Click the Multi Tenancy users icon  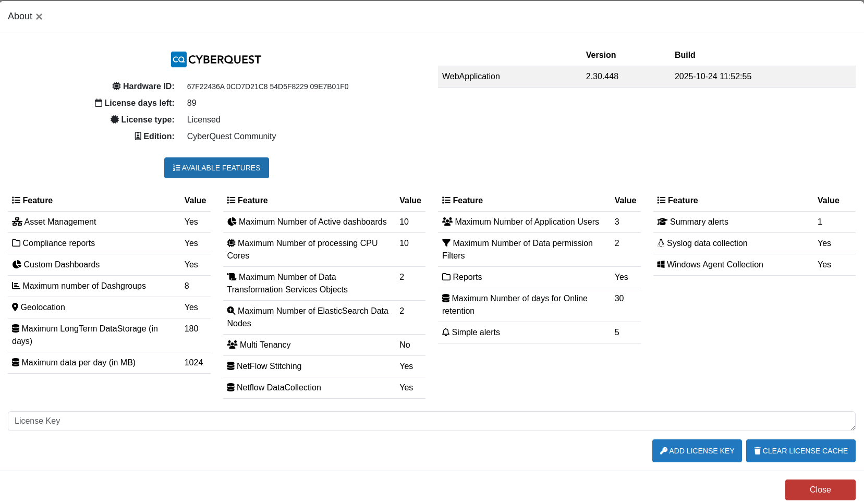pyautogui.click(x=232, y=345)
